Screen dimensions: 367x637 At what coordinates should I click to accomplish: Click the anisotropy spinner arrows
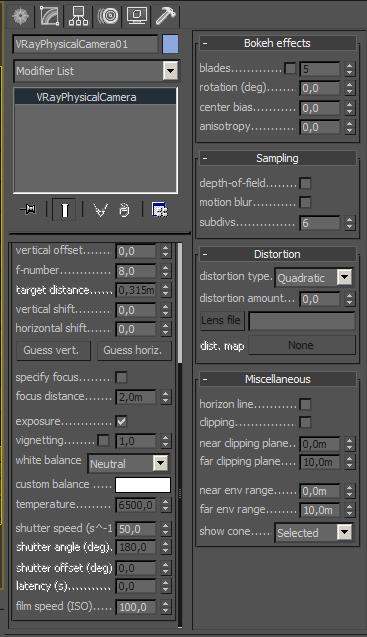(x=349, y=127)
